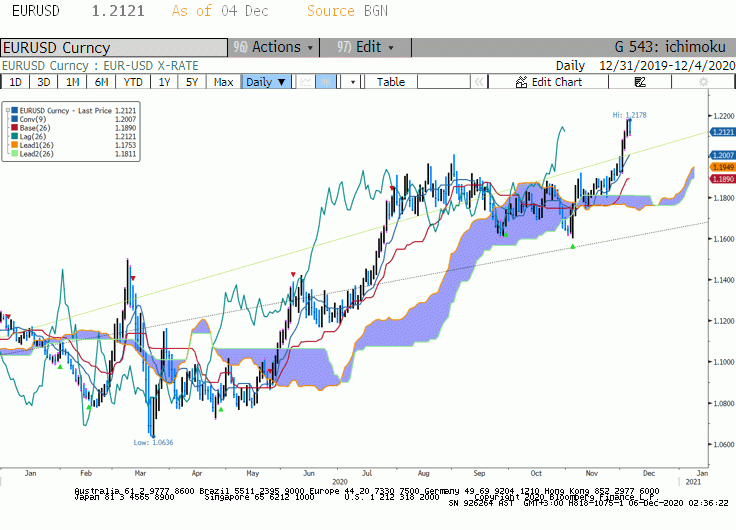Screen dimensions: 736x530
Task: Click the Lag(26) teal color swatch
Action: pyautogui.click(x=15, y=137)
